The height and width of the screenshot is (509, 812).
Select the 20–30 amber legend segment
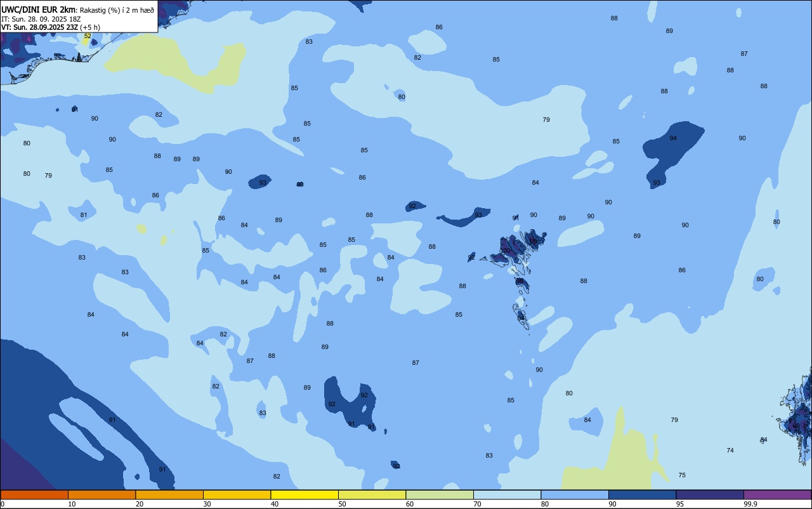[x=169, y=494]
